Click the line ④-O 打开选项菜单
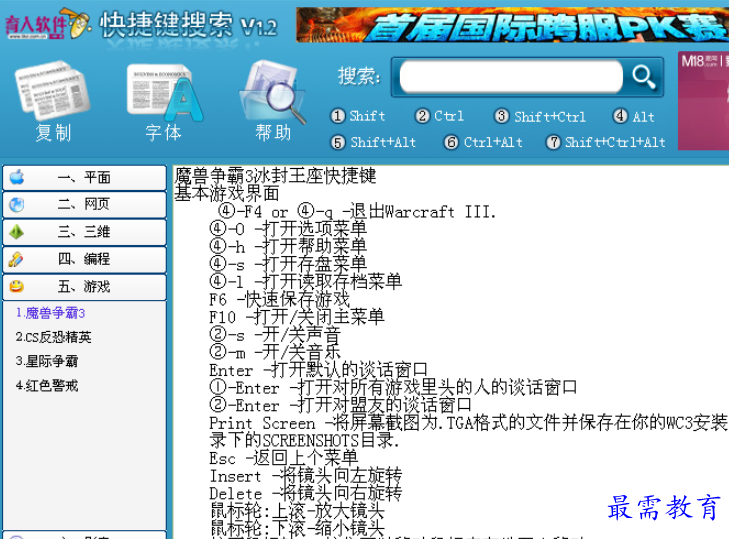729x539 pixels. pyautogui.click(x=288, y=229)
